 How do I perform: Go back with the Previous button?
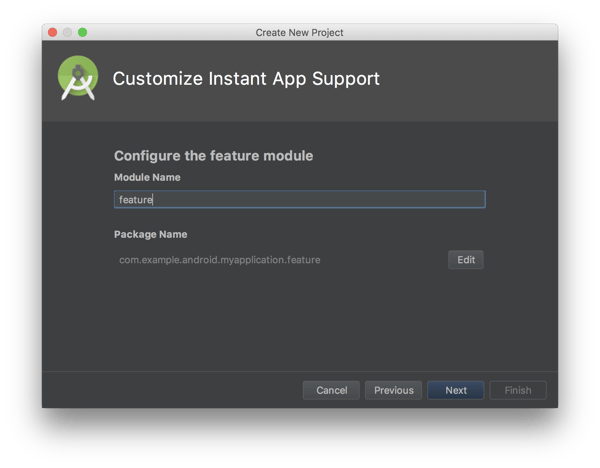393,390
